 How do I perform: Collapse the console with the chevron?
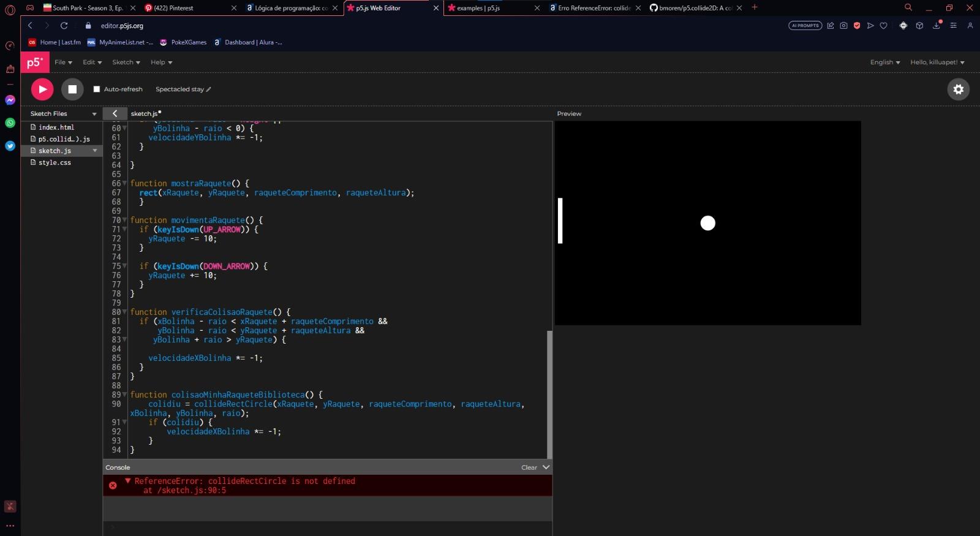click(x=546, y=467)
